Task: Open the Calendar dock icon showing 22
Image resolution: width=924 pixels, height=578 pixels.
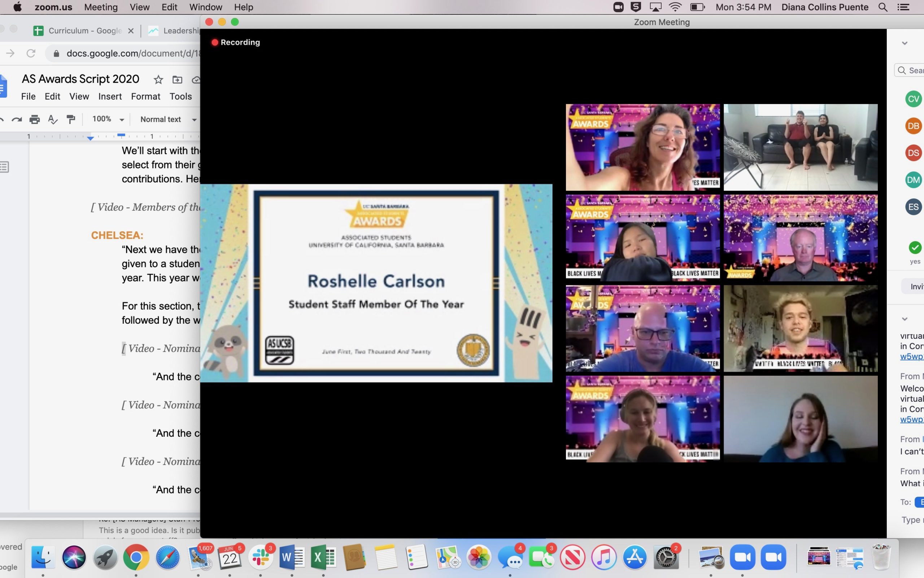Action: click(230, 558)
